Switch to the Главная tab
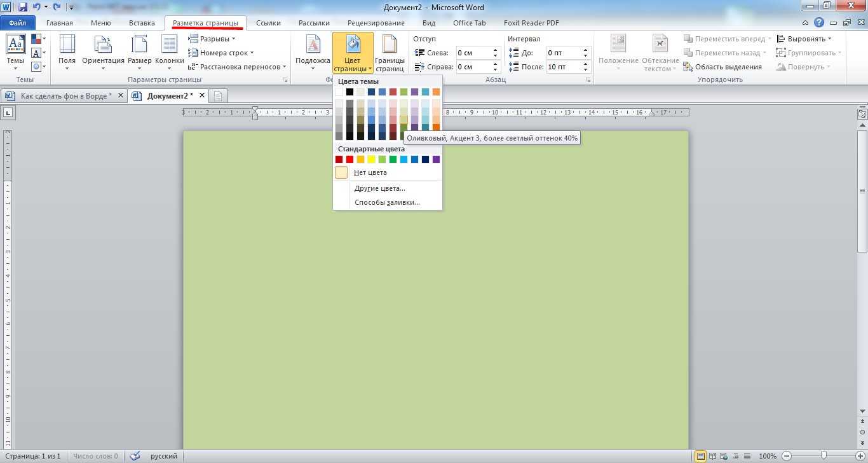This screenshot has height=463, width=868. coord(60,23)
